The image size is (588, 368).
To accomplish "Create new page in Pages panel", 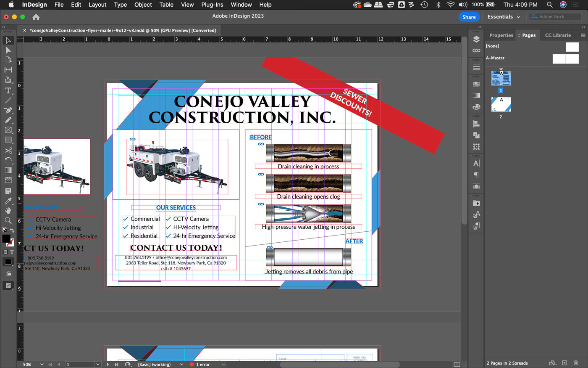I will coord(564,363).
